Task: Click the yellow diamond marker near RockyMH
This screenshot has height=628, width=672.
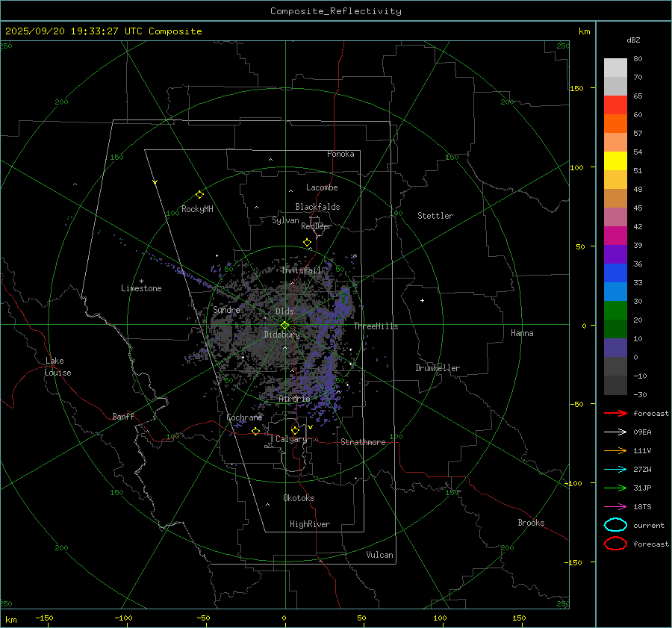Action: pos(199,194)
